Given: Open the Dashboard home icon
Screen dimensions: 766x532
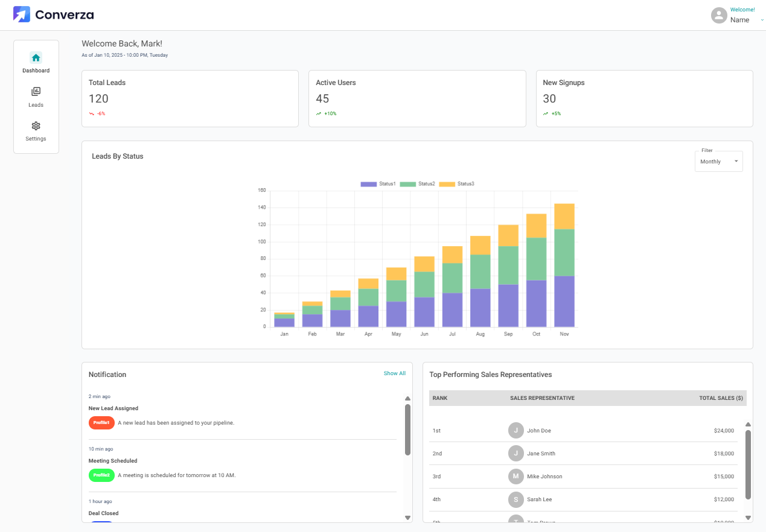Looking at the screenshot, I should [x=36, y=58].
